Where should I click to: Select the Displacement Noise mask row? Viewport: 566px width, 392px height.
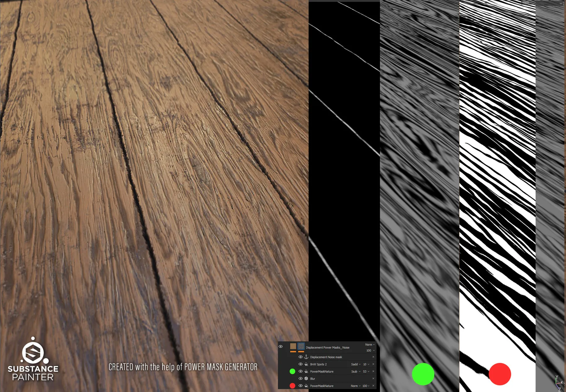click(x=326, y=357)
